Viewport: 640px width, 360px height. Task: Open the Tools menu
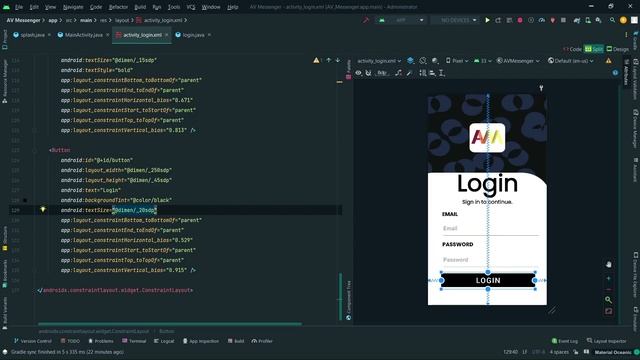pos(174,7)
